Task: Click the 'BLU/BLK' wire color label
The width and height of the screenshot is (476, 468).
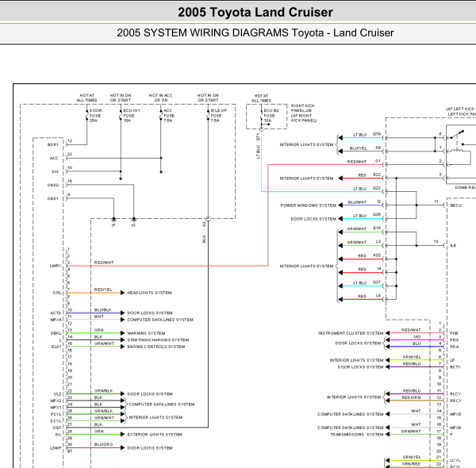Action: (x=103, y=310)
